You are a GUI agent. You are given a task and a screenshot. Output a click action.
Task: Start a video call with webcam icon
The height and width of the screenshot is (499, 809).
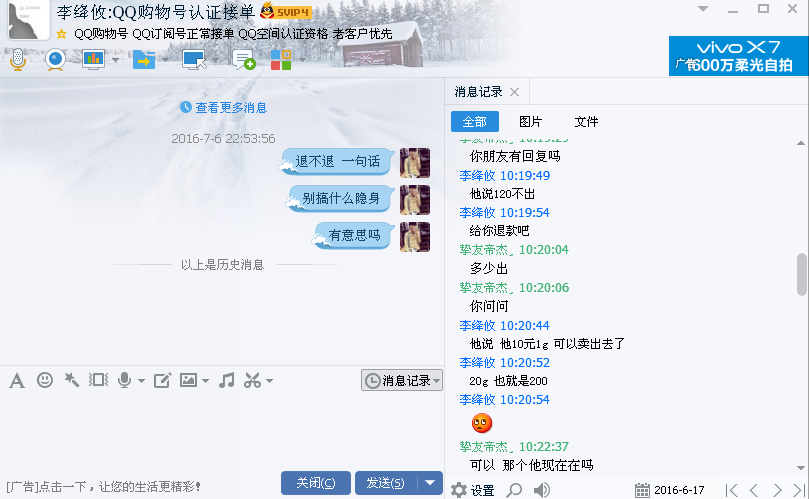[x=55, y=59]
